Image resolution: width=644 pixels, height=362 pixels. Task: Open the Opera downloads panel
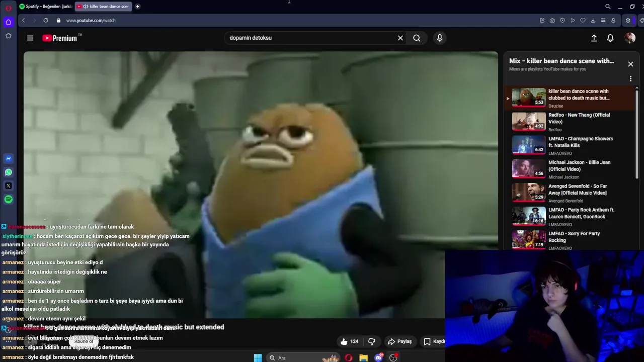tap(593, 20)
